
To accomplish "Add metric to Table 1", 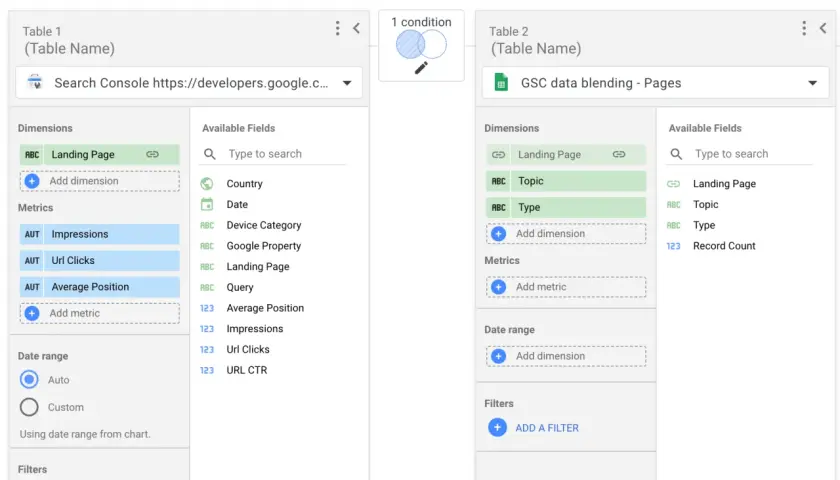I will click(100, 313).
